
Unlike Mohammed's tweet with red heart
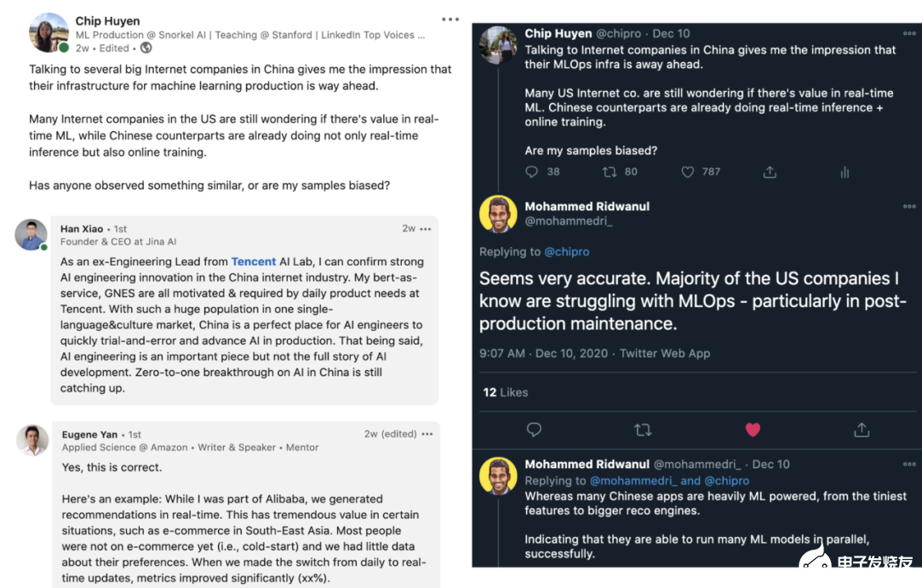tap(753, 430)
